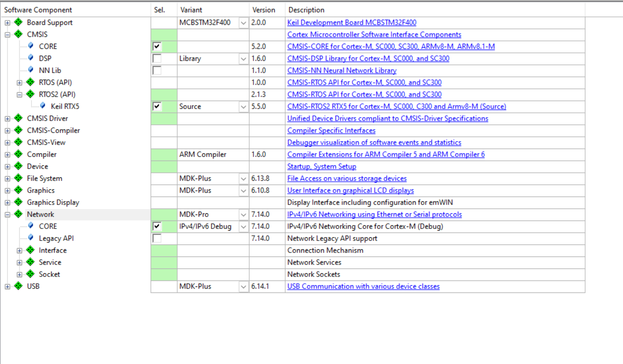This screenshot has width=623, height=364.
Task: Click the CMSIS-Compiler green diamond icon
Action: click(18, 130)
